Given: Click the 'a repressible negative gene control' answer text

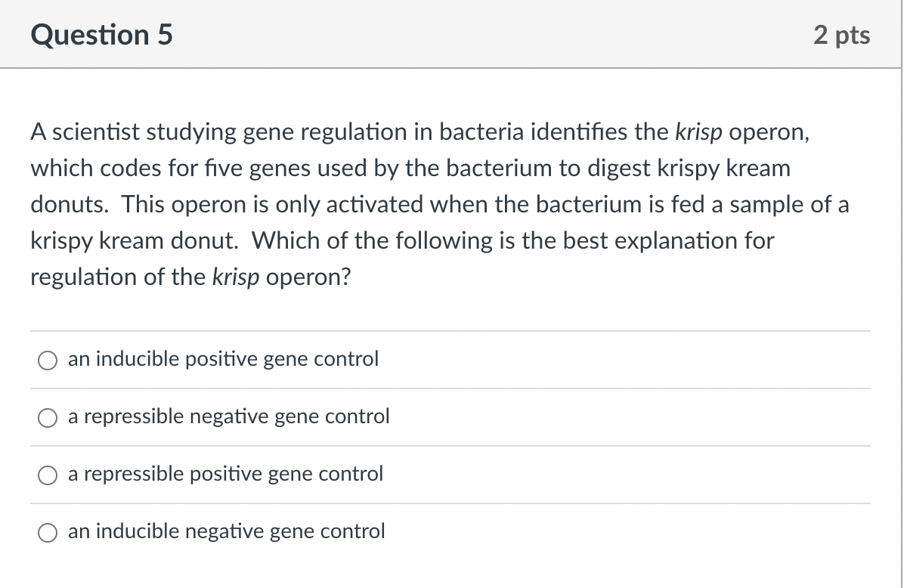Looking at the screenshot, I should click(x=228, y=416).
